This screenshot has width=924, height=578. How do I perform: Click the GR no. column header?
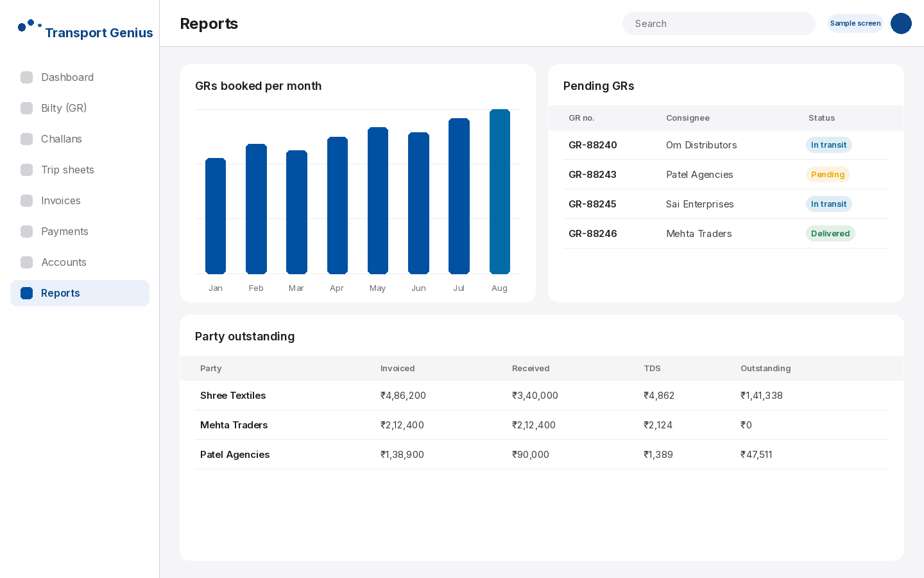point(581,118)
